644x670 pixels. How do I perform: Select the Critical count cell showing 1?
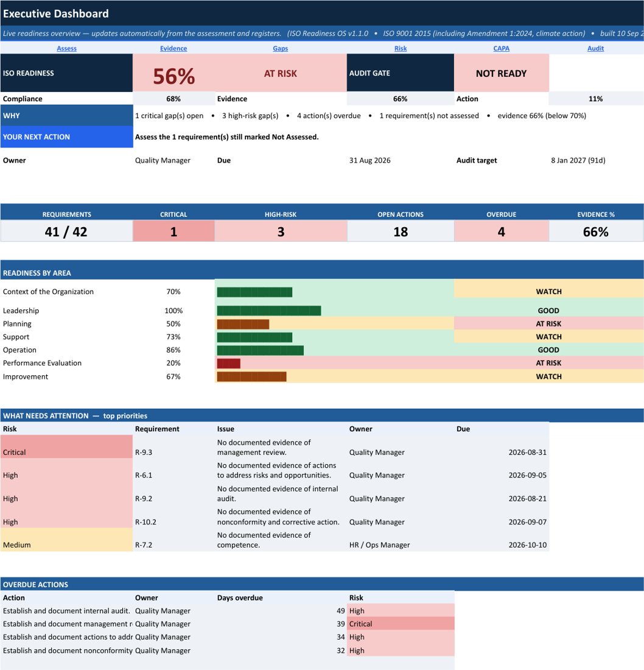pyautogui.click(x=173, y=231)
